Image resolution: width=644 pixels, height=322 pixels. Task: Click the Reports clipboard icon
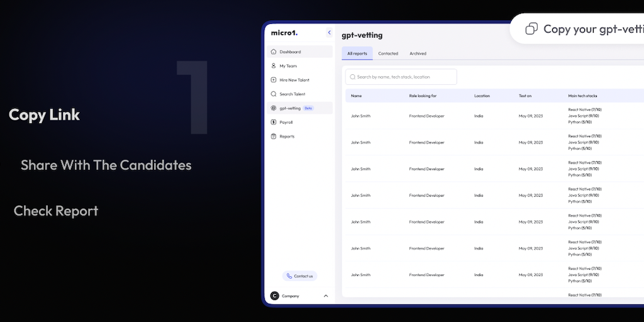(x=274, y=136)
